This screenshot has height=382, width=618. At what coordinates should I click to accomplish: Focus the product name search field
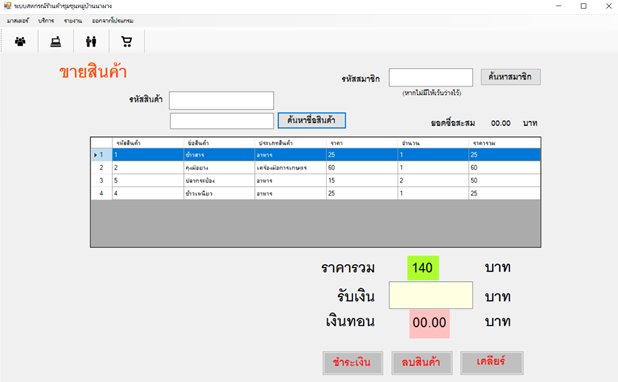[x=222, y=121]
